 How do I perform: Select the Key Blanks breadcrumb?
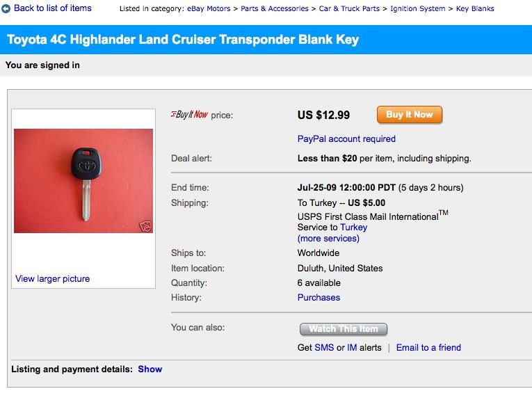pyautogui.click(x=475, y=9)
